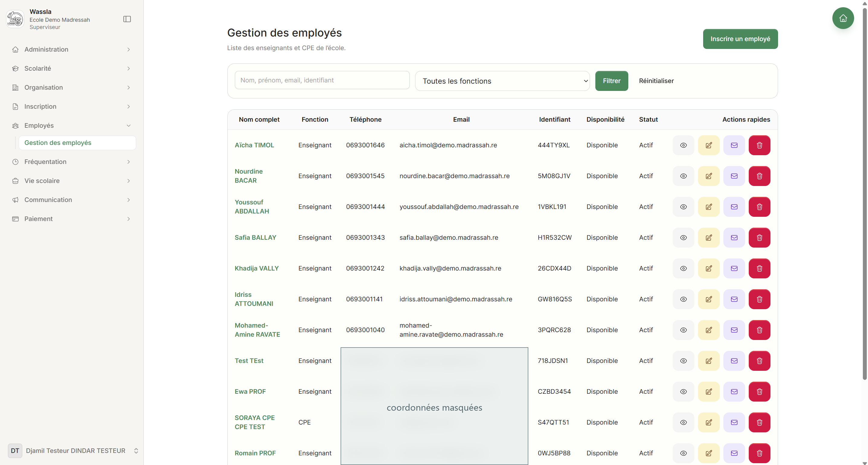Send email to Aïcha TIMOL
This screenshot has height=465, width=868.
point(734,145)
